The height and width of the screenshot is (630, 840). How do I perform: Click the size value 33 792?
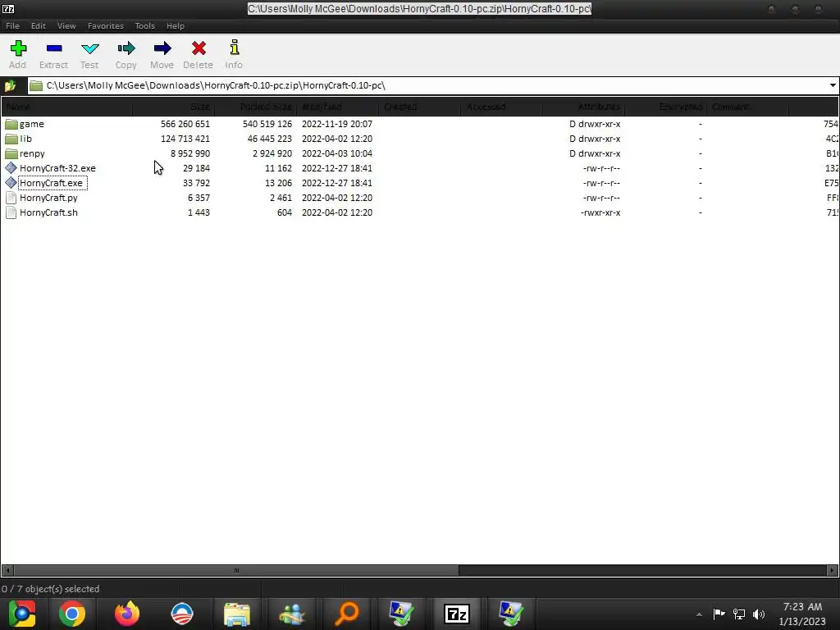[x=196, y=183]
